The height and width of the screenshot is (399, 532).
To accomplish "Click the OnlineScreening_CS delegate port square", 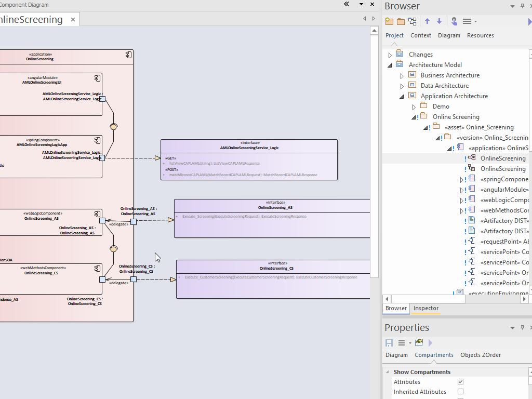I will point(134,279).
